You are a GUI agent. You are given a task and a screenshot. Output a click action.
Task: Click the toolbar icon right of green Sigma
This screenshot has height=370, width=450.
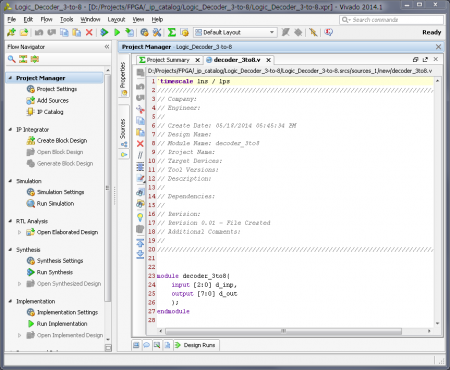[184, 32]
